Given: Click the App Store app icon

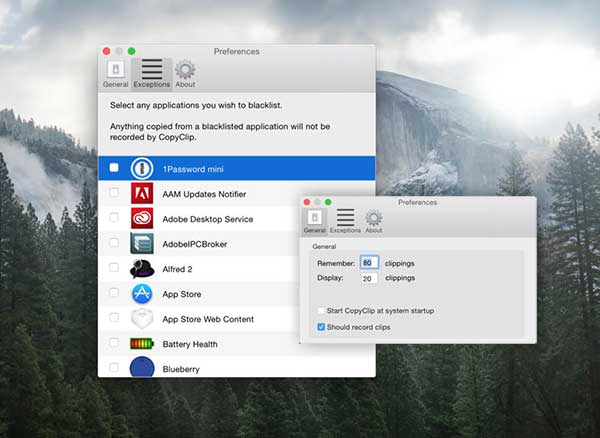Looking at the screenshot, I should pyautogui.click(x=142, y=294).
